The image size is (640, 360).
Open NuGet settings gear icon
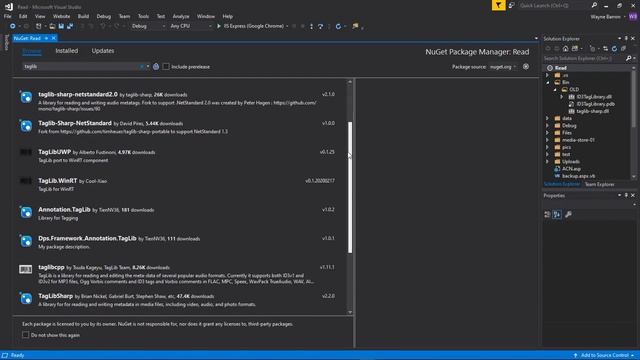point(526,67)
